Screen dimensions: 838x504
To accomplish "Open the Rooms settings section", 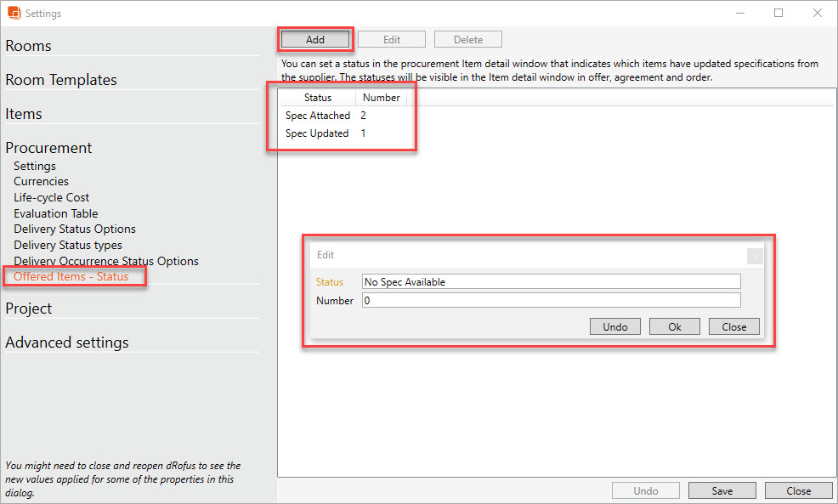I will point(29,46).
